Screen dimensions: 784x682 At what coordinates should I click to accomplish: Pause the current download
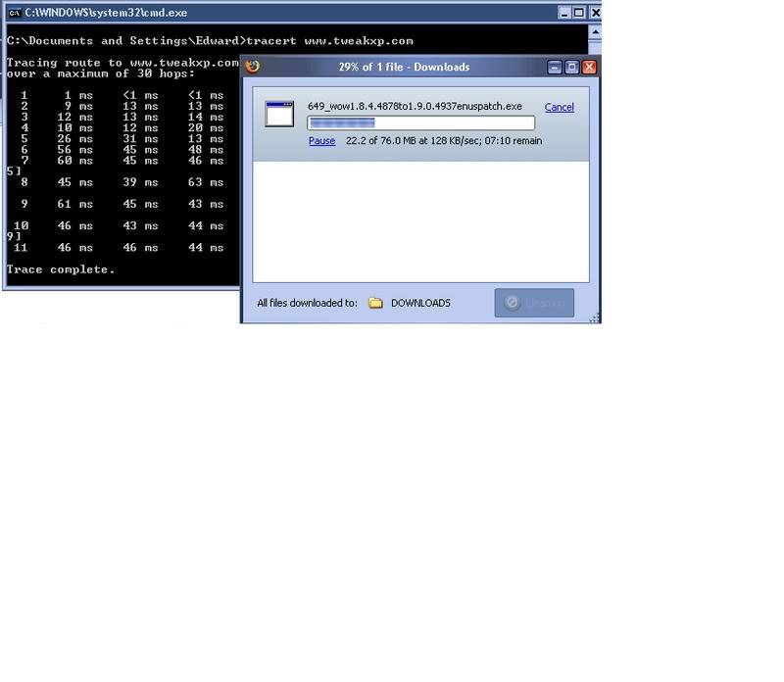321,141
